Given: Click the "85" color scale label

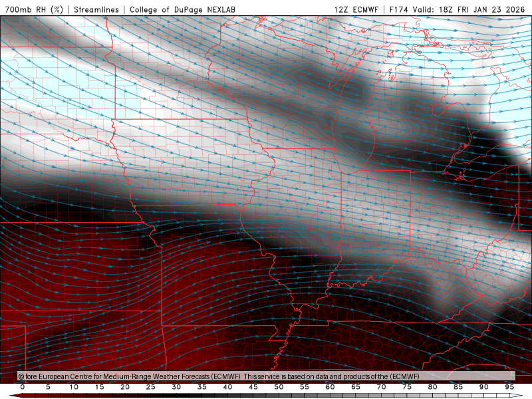Looking at the screenshot, I should 458,387.
